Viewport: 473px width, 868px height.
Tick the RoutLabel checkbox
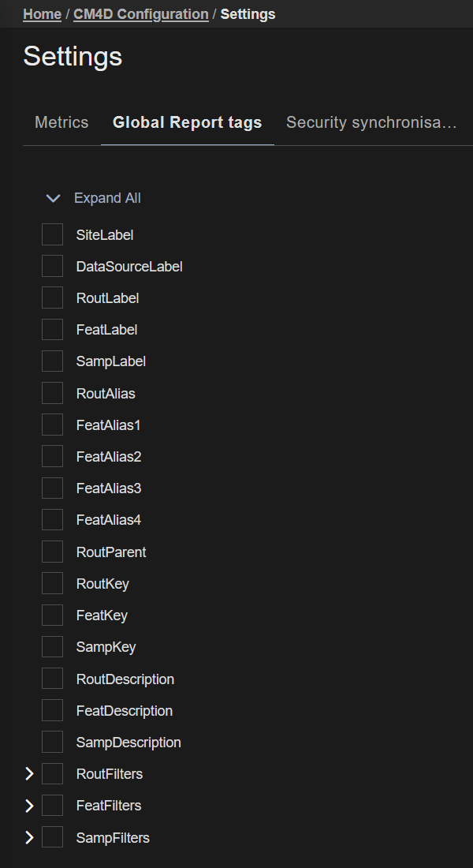[52, 297]
